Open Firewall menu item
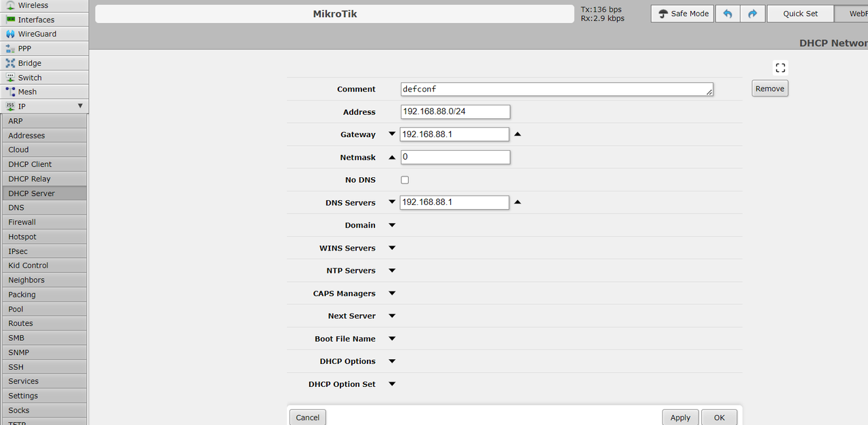868x425 pixels. [44, 222]
